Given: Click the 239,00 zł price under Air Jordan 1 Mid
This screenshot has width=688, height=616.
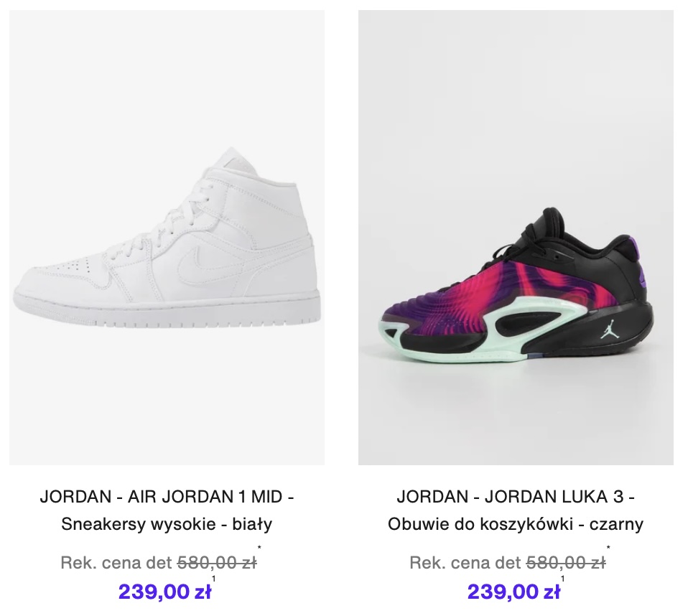Looking at the screenshot, I should (164, 592).
